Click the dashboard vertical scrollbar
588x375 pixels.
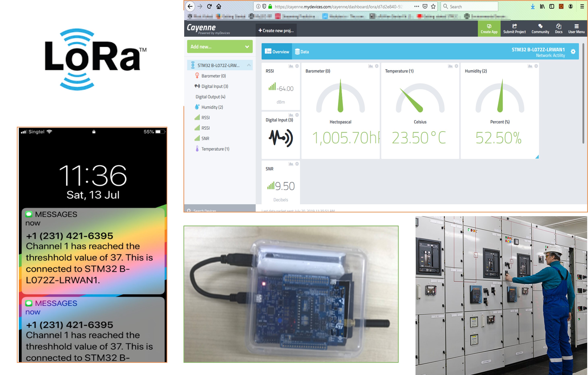[x=583, y=93]
